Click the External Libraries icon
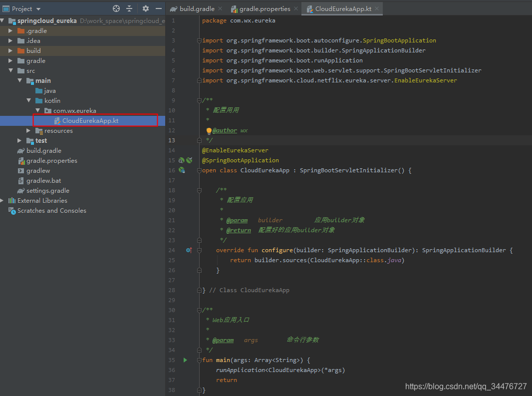 click(x=12, y=200)
